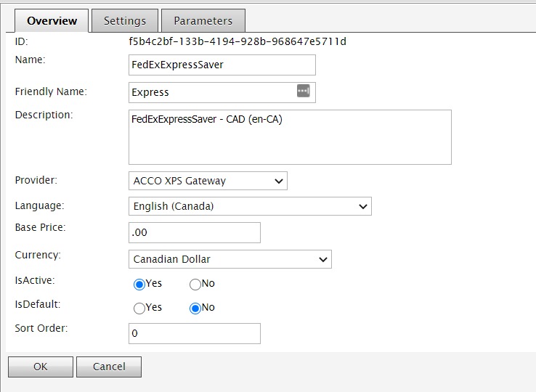The image size is (536, 392).
Task: Click the ellipsis icon in Friendly Name field
Action: pyautogui.click(x=304, y=91)
